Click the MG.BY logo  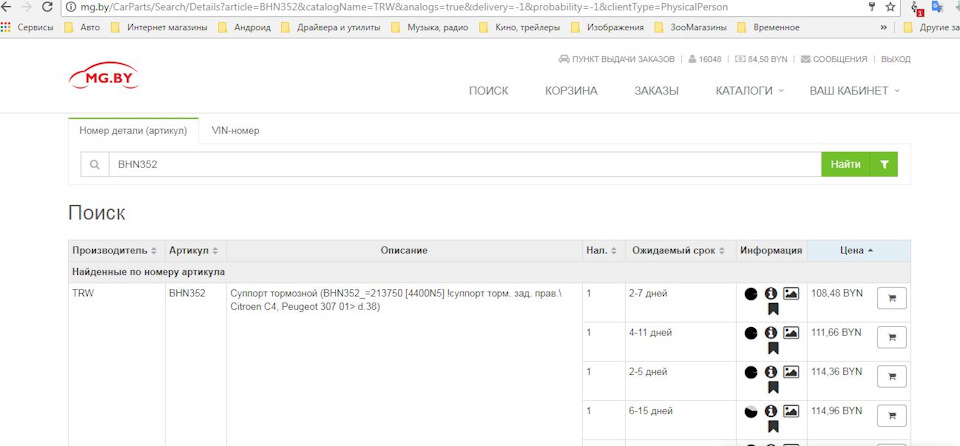[103, 76]
